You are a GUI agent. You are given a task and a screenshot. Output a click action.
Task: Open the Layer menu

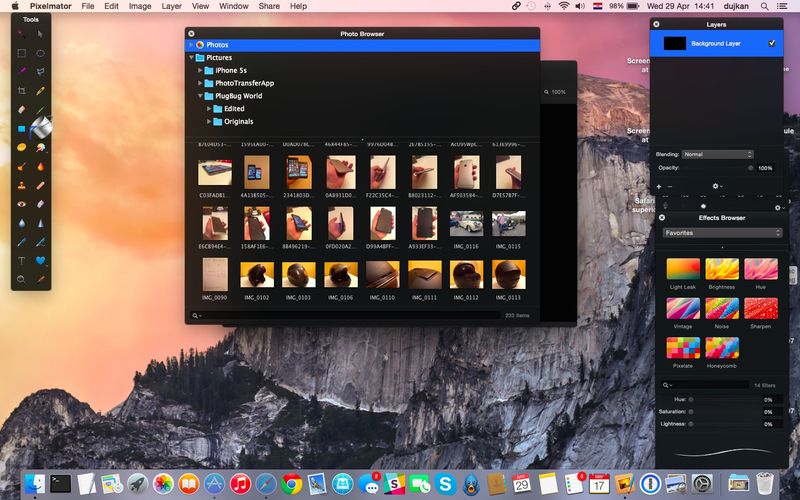click(171, 6)
